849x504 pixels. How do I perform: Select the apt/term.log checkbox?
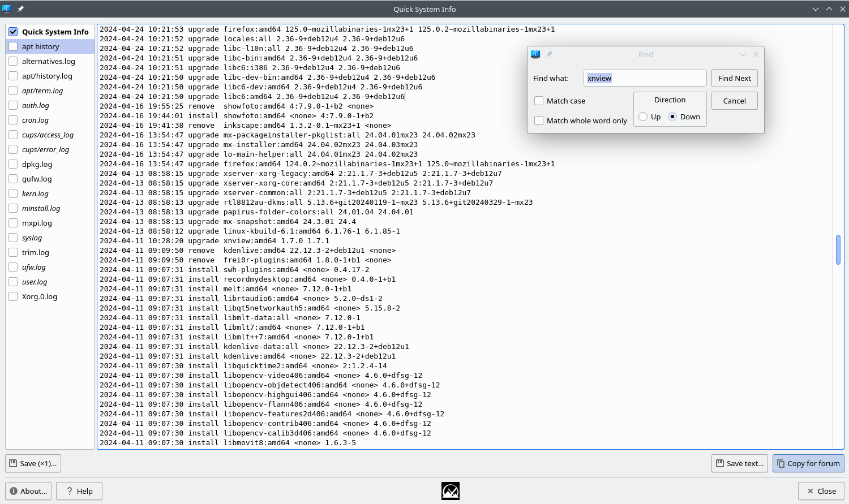pos(13,91)
